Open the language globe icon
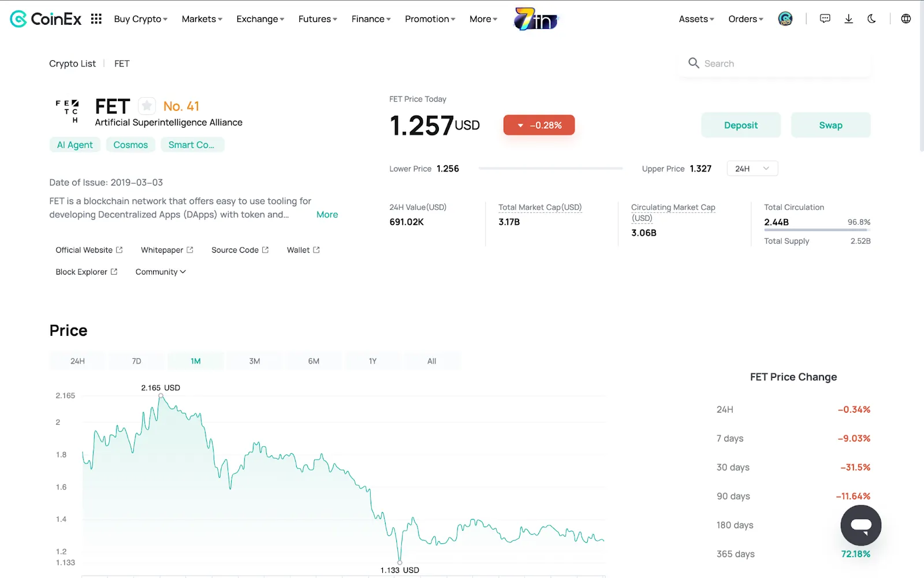 click(x=906, y=18)
